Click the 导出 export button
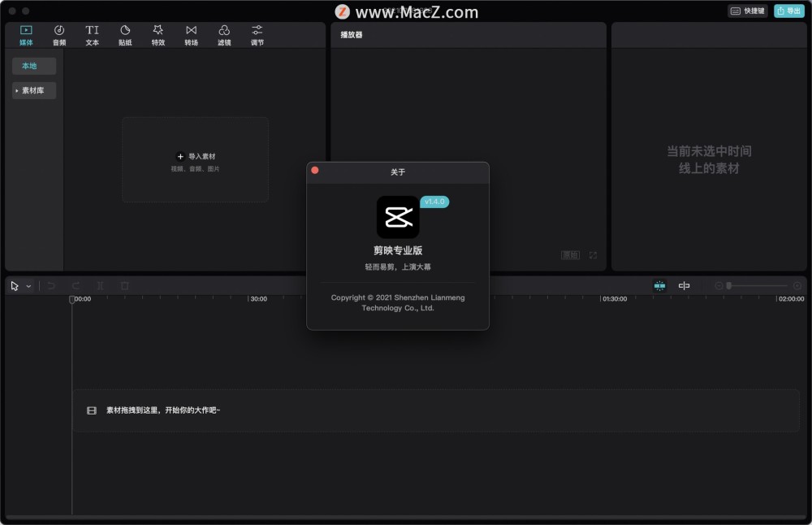This screenshot has height=525, width=812. pyautogui.click(x=788, y=11)
